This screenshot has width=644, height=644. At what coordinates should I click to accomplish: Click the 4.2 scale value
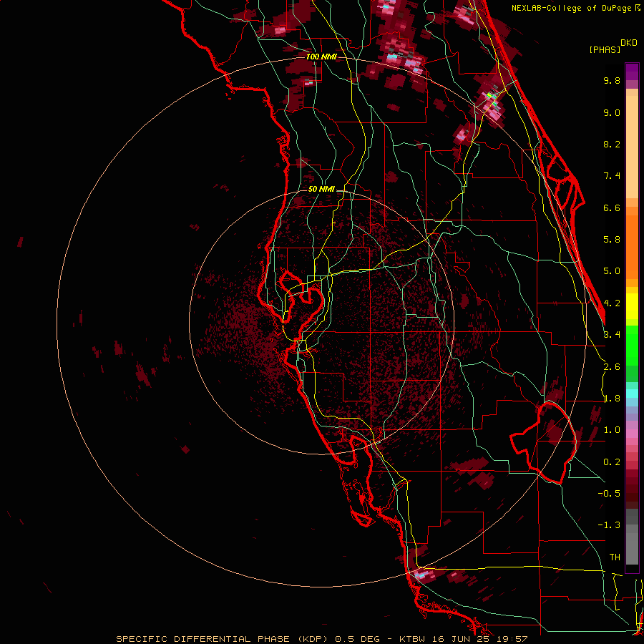612,303
